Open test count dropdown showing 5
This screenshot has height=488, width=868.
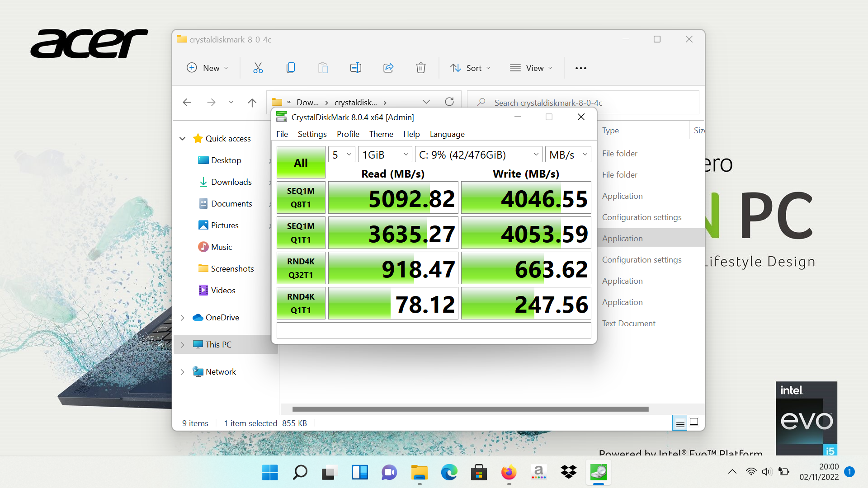[x=341, y=155]
